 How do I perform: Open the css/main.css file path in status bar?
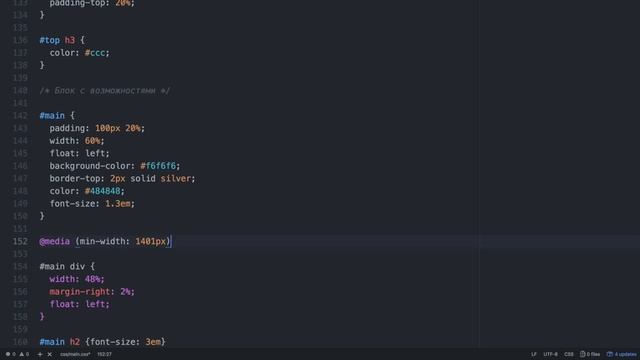75,354
